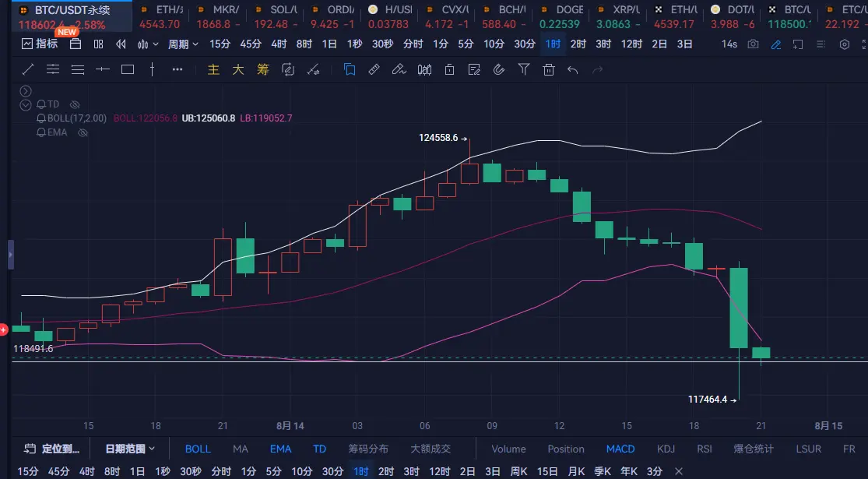Click the yellow 大 button
Image resolution: width=868 pixels, height=479 pixels.
[x=238, y=69]
